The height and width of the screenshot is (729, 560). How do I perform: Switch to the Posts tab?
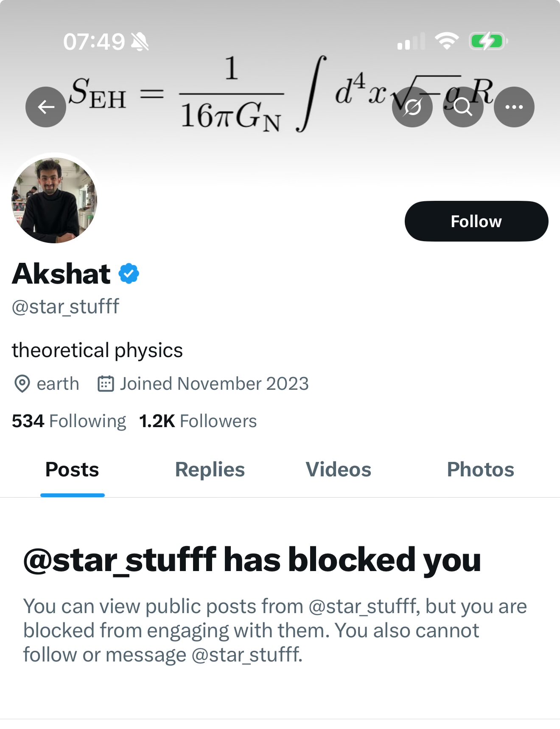[72, 470]
